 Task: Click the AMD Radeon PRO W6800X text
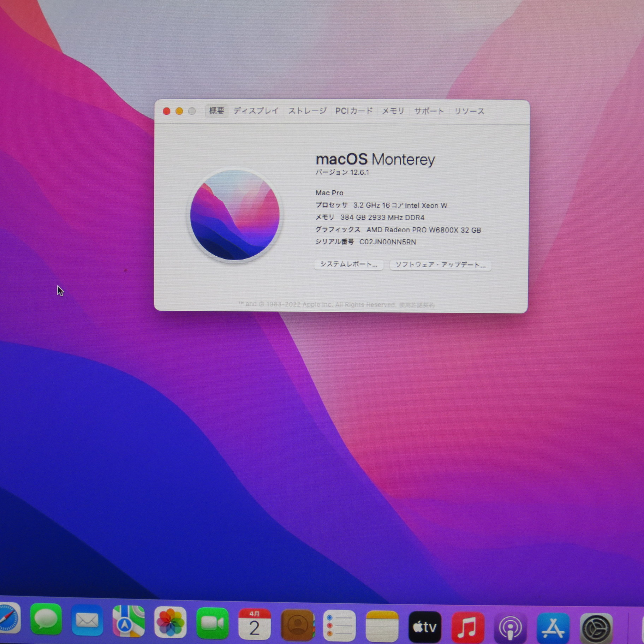424,230
